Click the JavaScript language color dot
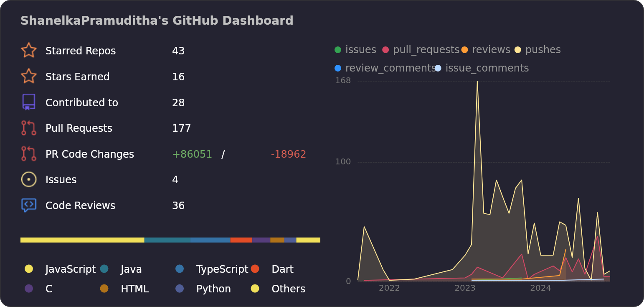644x307 pixels. (x=29, y=269)
